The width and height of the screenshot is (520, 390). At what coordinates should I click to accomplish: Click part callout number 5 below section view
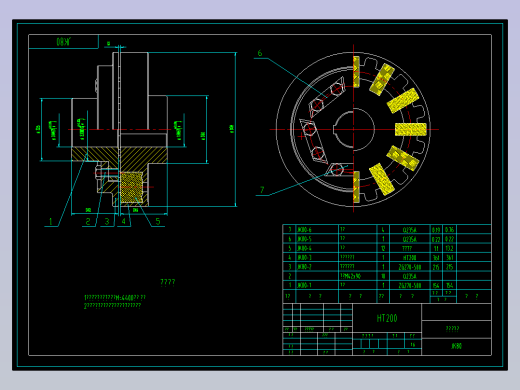pos(158,221)
